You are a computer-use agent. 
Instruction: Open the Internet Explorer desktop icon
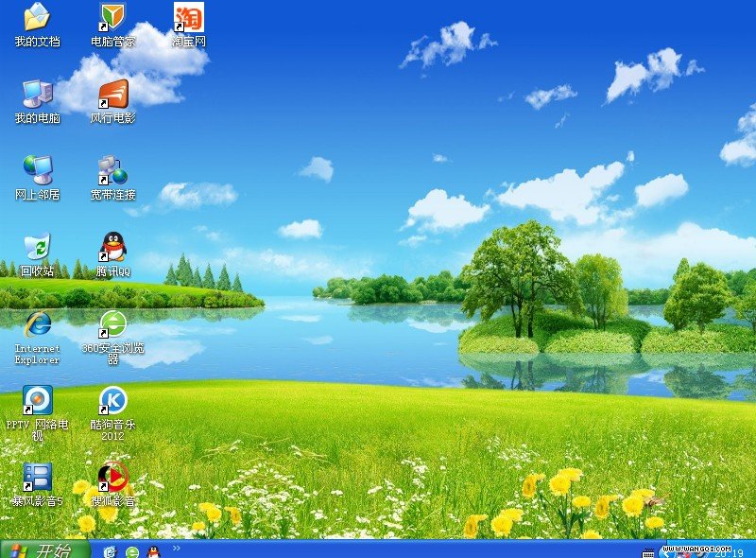tap(37, 324)
